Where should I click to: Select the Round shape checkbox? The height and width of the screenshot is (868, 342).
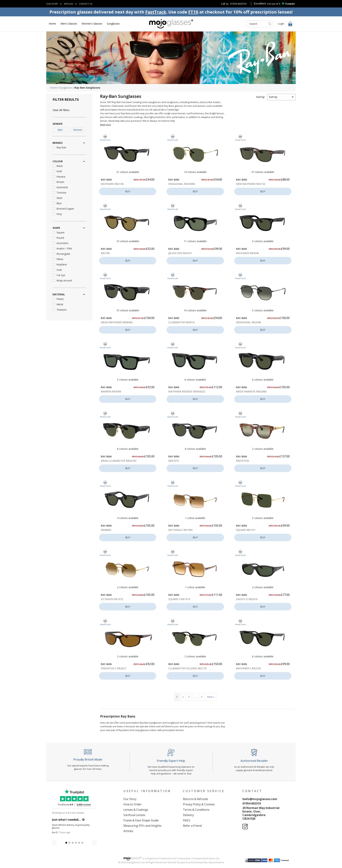click(54, 238)
